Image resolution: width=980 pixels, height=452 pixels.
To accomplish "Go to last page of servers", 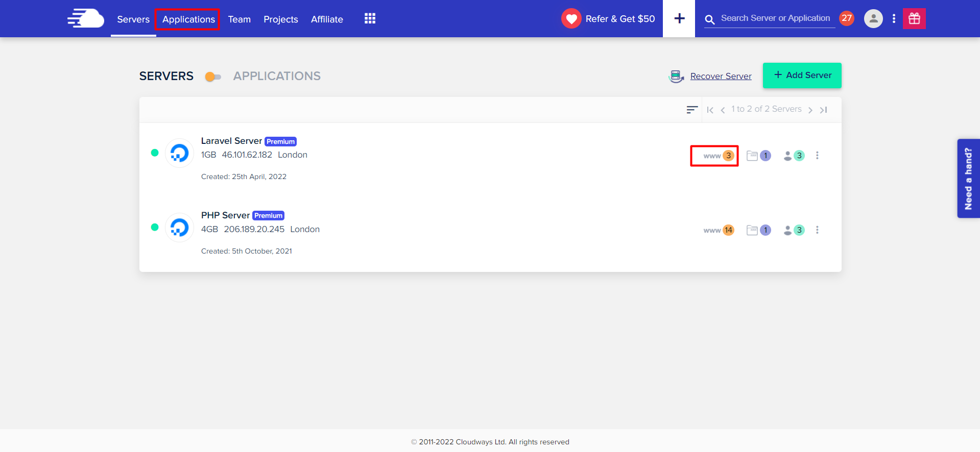I will (823, 110).
